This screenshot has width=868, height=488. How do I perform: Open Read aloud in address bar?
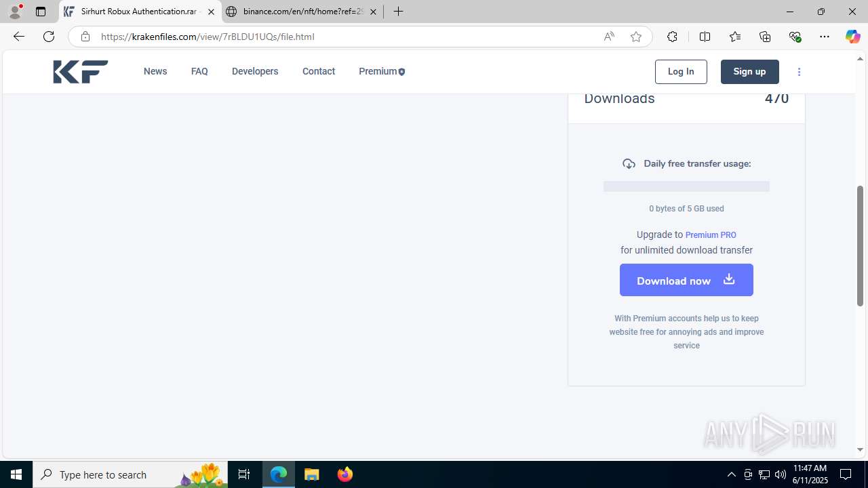[609, 37]
